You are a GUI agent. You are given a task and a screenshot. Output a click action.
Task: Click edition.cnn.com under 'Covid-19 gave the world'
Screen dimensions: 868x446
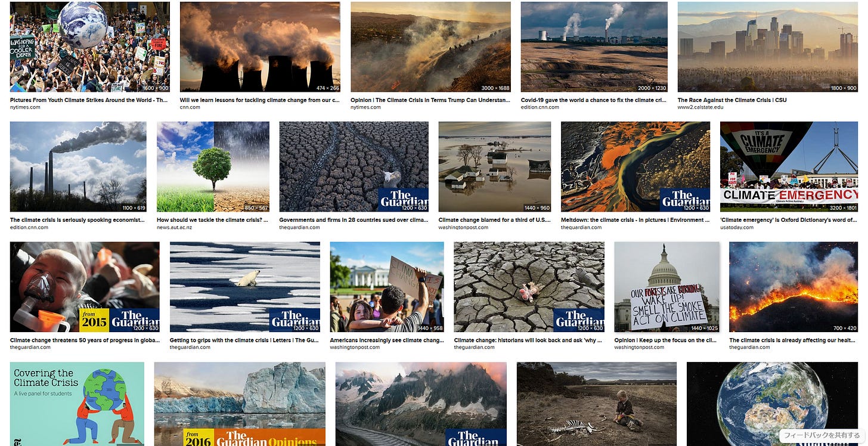pyautogui.click(x=540, y=107)
